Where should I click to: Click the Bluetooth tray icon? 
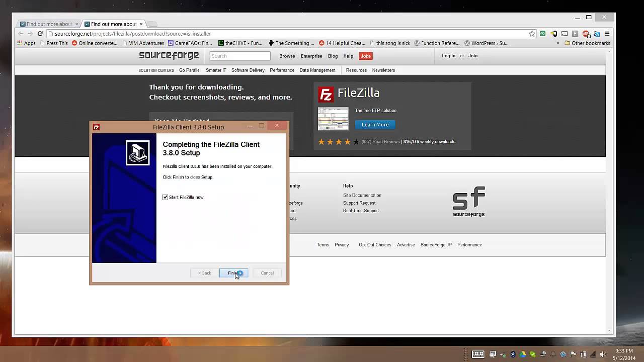[x=513, y=354]
